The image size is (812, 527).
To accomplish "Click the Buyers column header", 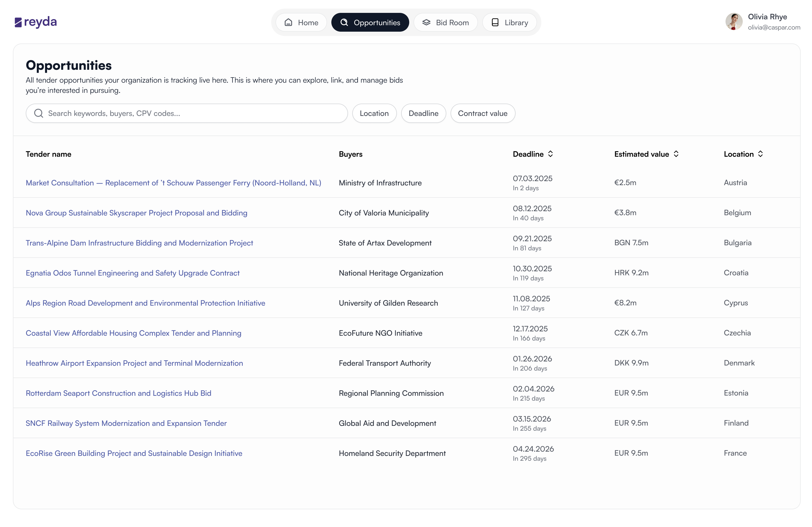I will point(350,154).
